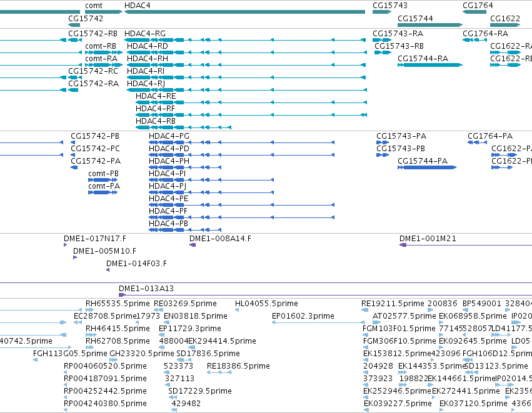The height and width of the screenshot is (413, 532).
Task: Select clone DME1-001M21
Action: pyautogui.click(x=428, y=239)
